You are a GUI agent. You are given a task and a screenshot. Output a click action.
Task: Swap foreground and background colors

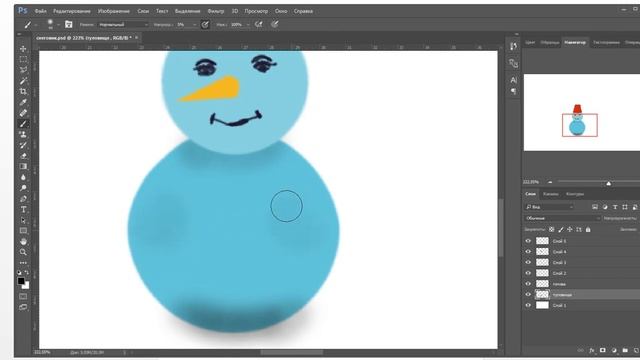tap(27, 272)
